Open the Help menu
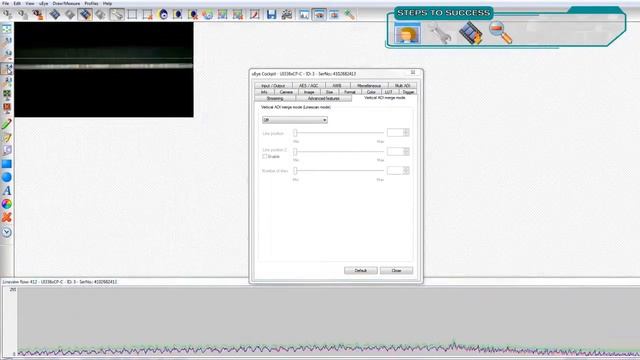640x360 pixels. pyautogui.click(x=107, y=3)
